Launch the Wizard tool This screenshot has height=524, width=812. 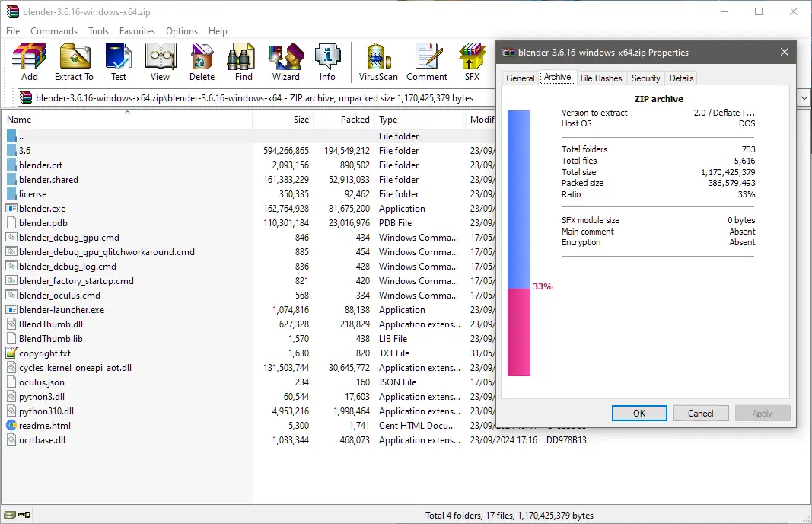(286, 62)
